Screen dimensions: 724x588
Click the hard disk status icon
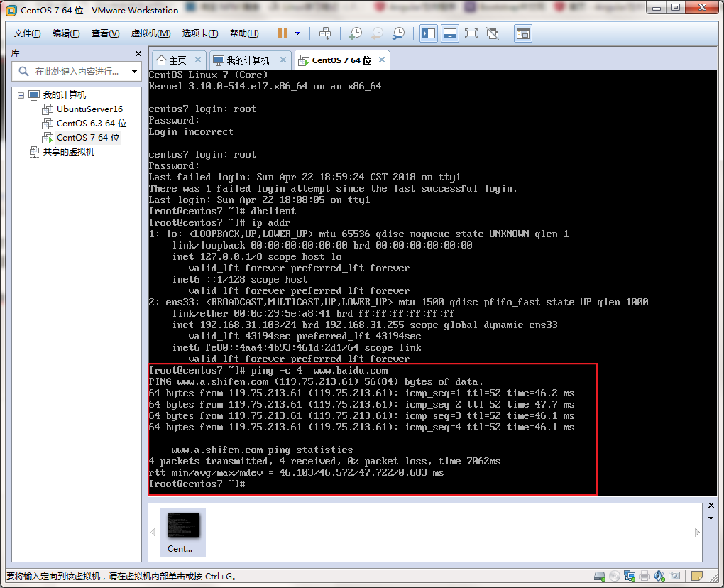coord(599,576)
